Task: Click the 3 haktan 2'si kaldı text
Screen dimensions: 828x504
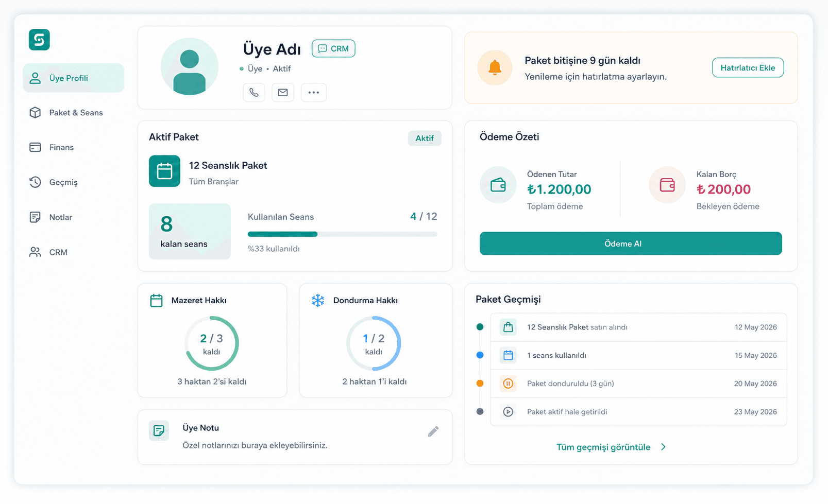Action: coord(212,381)
